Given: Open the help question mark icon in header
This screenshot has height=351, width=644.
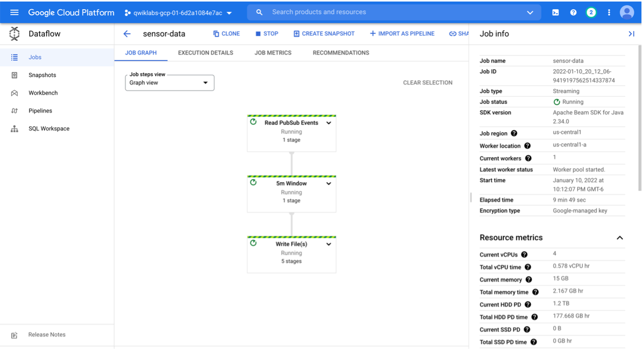Looking at the screenshot, I should [x=573, y=12].
